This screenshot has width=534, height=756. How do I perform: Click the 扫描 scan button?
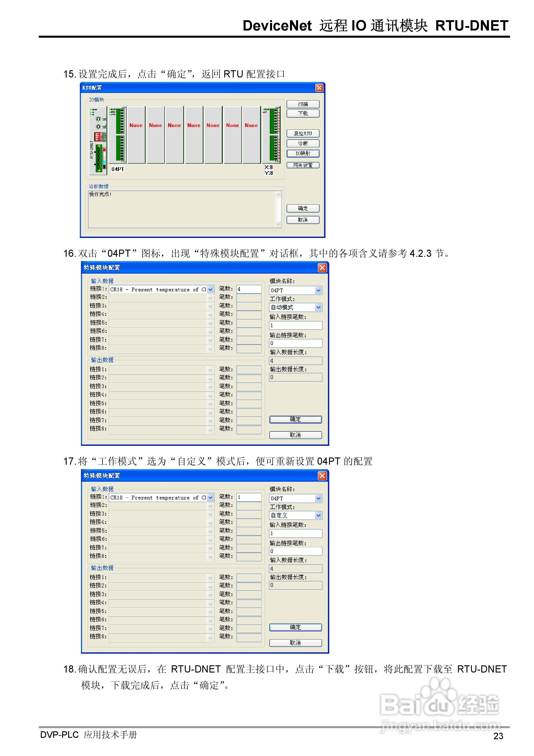303,104
